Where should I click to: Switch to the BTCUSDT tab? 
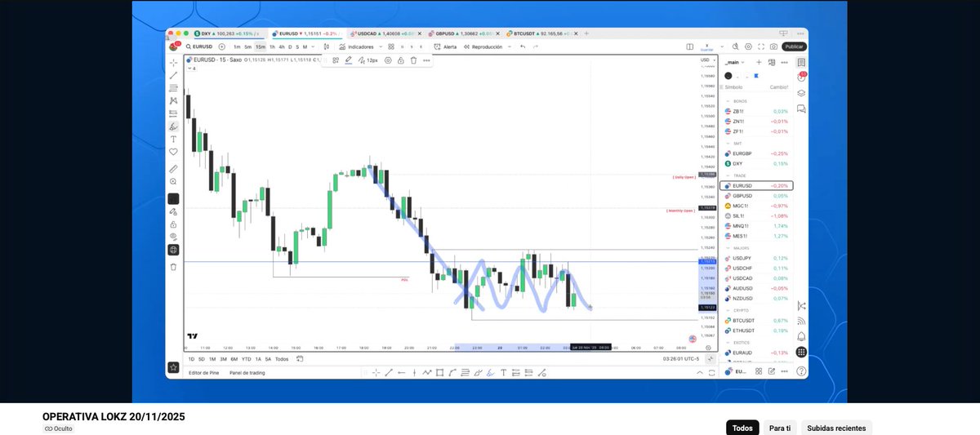pos(541,33)
